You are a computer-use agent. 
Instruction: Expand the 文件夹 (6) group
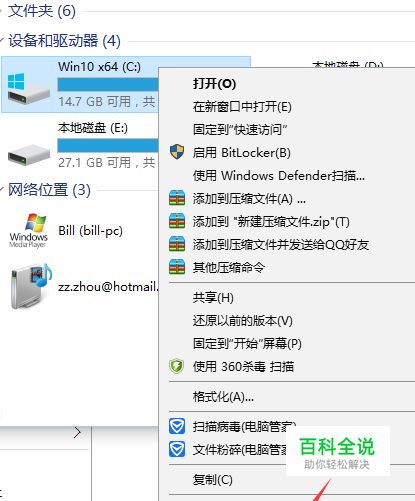1,11
